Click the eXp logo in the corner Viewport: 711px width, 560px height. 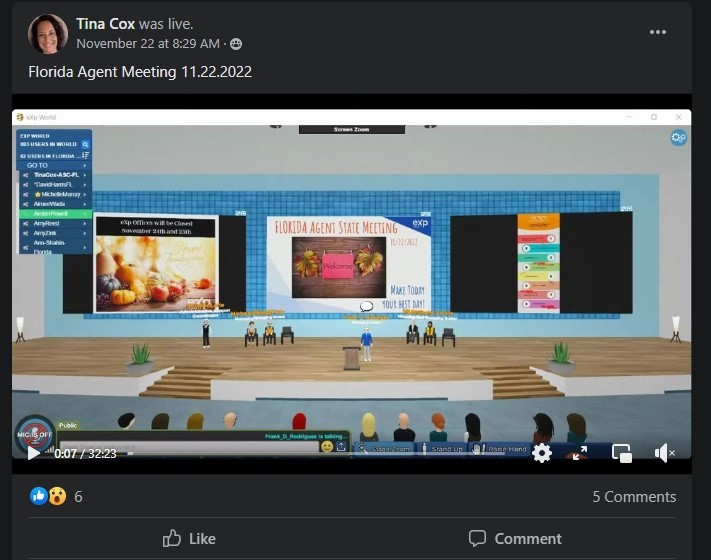[678, 138]
